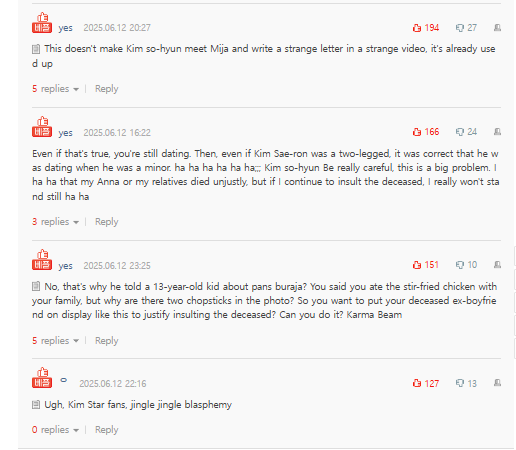Click report icon on 23:25 comment
516x450 pixels.
tap(497, 265)
